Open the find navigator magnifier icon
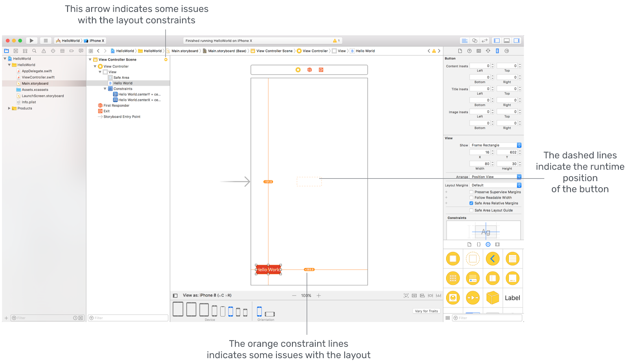 [x=34, y=51]
